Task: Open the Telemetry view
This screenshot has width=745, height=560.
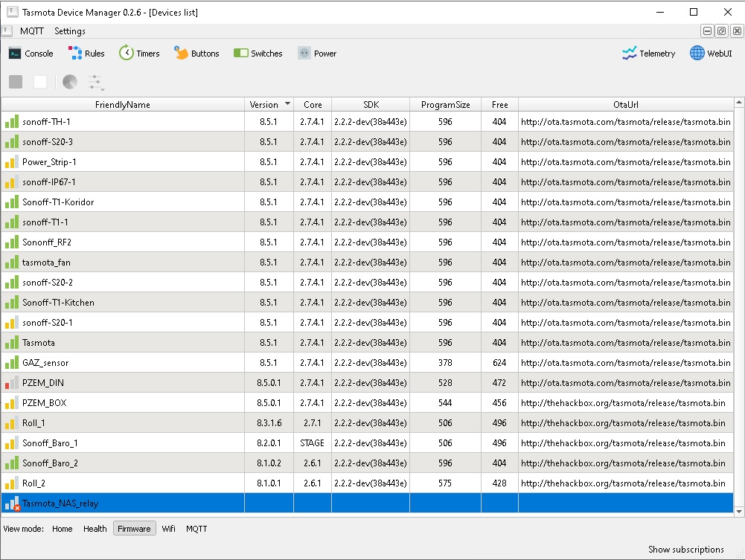Action: 649,54
